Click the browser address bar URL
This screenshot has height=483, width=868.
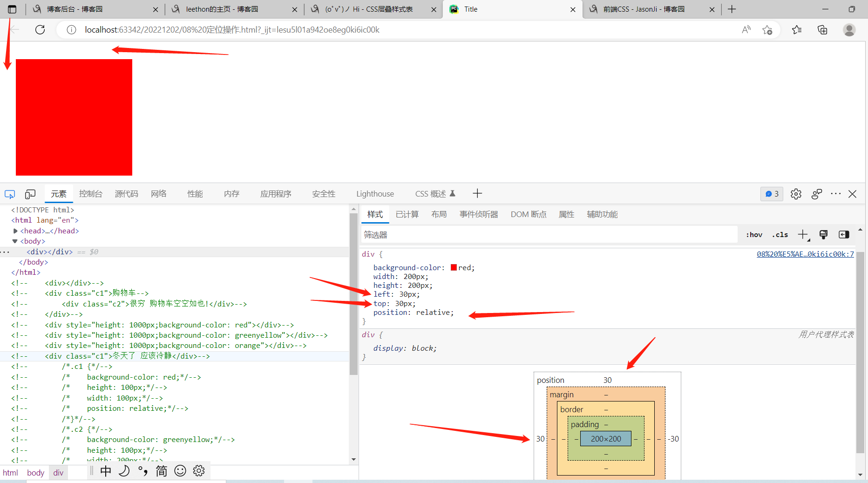(232, 30)
